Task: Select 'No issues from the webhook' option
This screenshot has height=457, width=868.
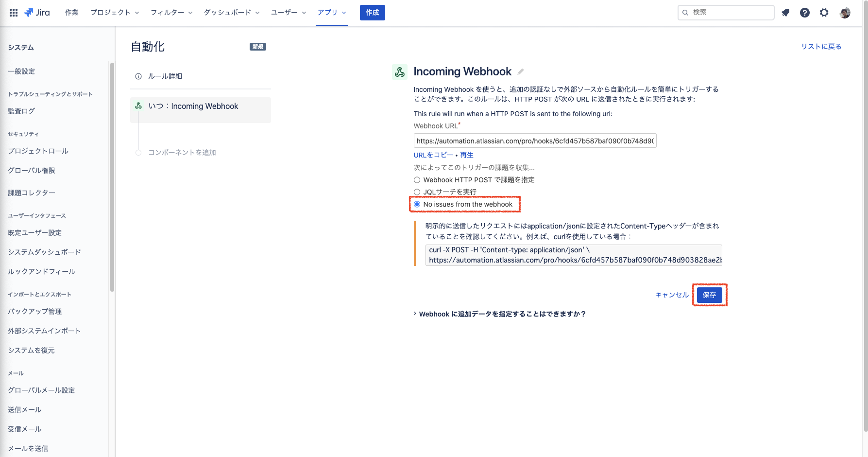Action: 417,204
